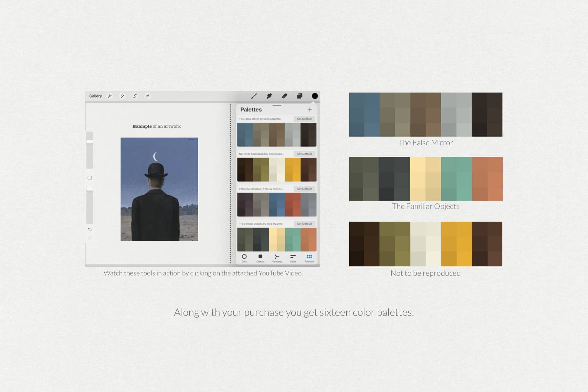This screenshot has width=588, height=392.
Task: Open the current color swatch circle
Action: (x=314, y=96)
